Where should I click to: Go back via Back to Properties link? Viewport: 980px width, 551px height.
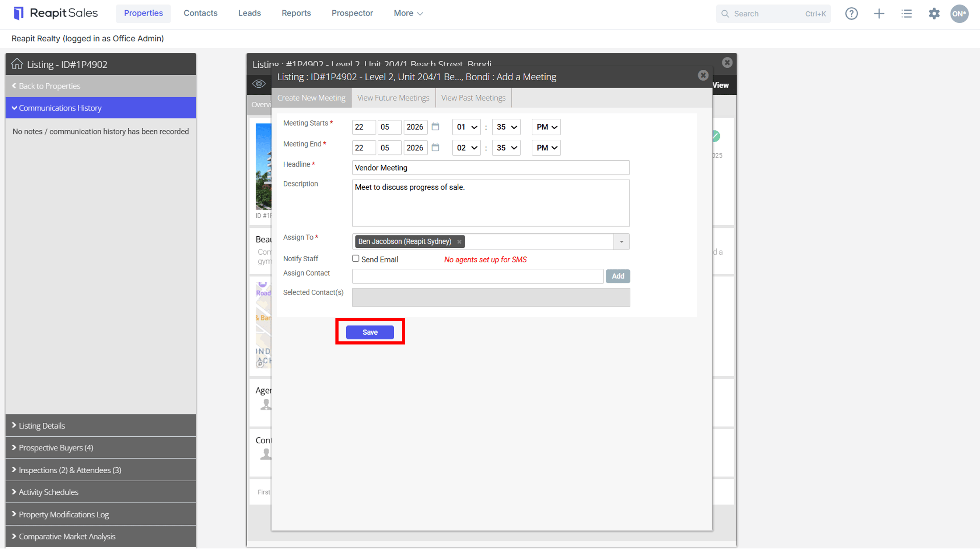click(x=49, y=86)
